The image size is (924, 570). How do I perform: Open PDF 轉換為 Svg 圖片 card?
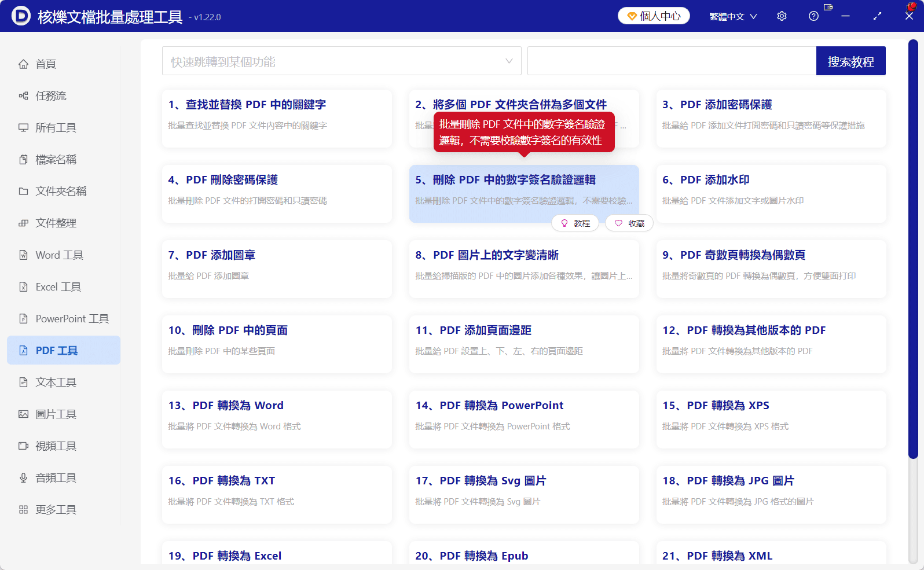tap(524, 495)
